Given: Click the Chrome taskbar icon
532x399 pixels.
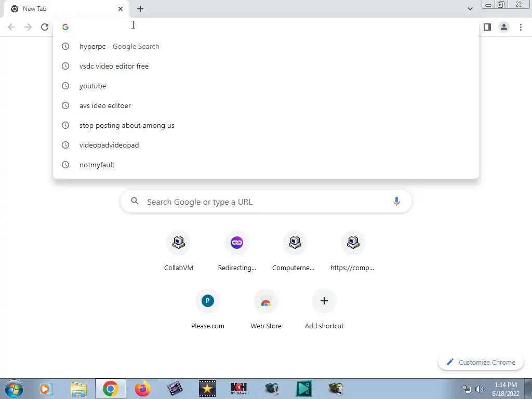Looking at the screenshot, I should click(x=111, y=389).
